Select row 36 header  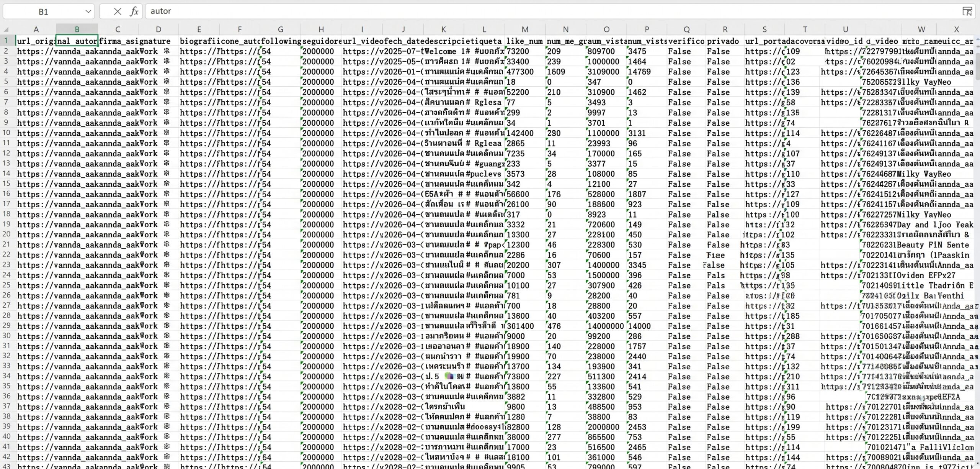(x=6, y=397)
